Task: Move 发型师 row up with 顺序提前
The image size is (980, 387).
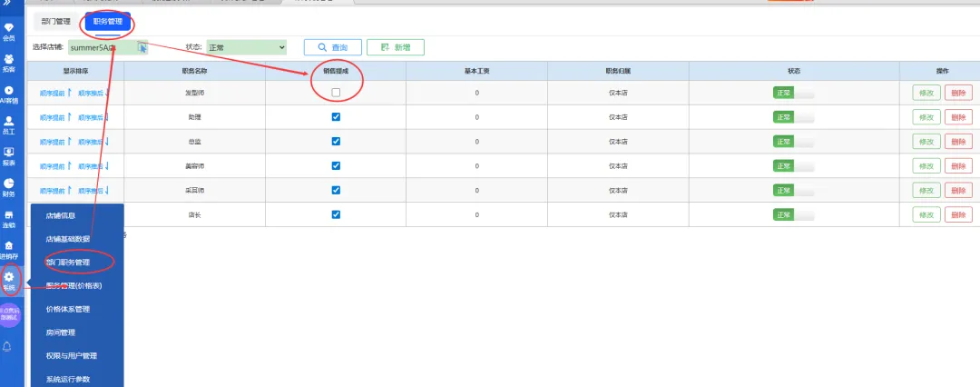Action: click(55, 93)
